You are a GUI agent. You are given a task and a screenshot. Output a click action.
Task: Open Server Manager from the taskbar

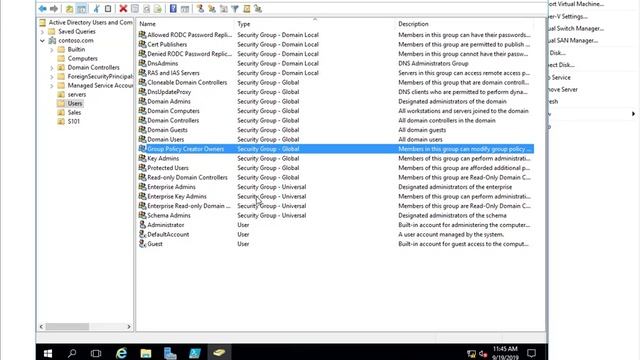click(x=170, y=353)
